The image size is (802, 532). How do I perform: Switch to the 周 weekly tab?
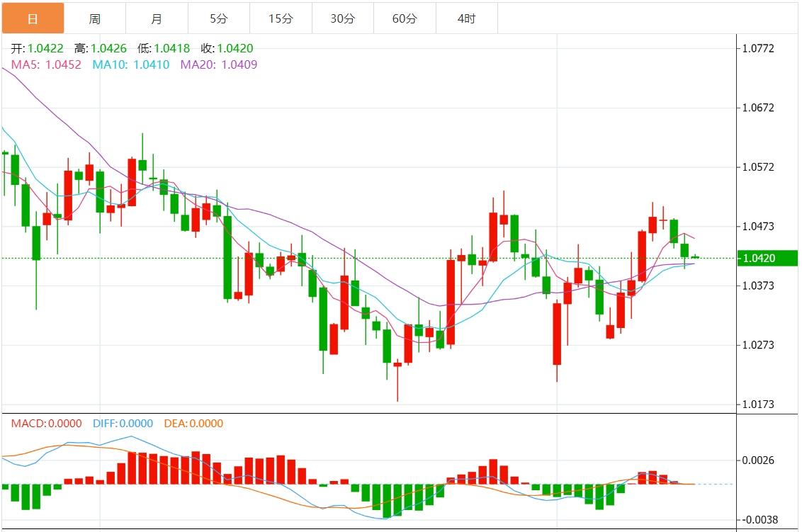[x=95, y=19]
